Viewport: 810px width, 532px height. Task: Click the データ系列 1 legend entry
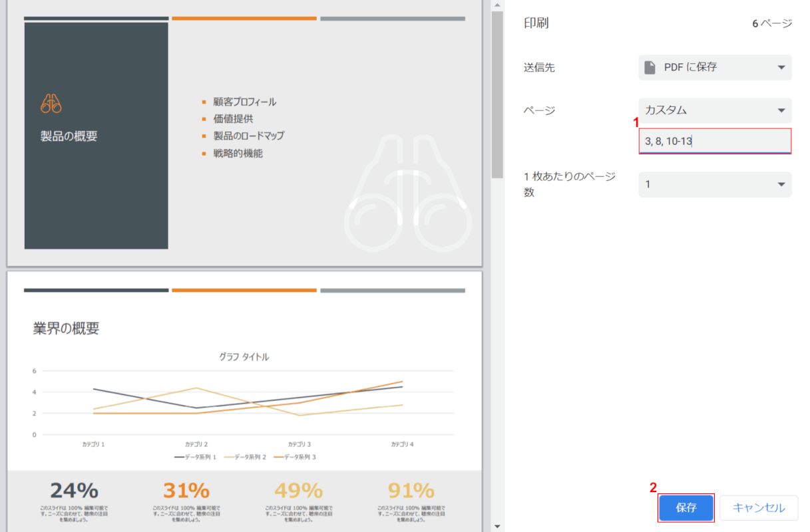(x=196, y=457)
